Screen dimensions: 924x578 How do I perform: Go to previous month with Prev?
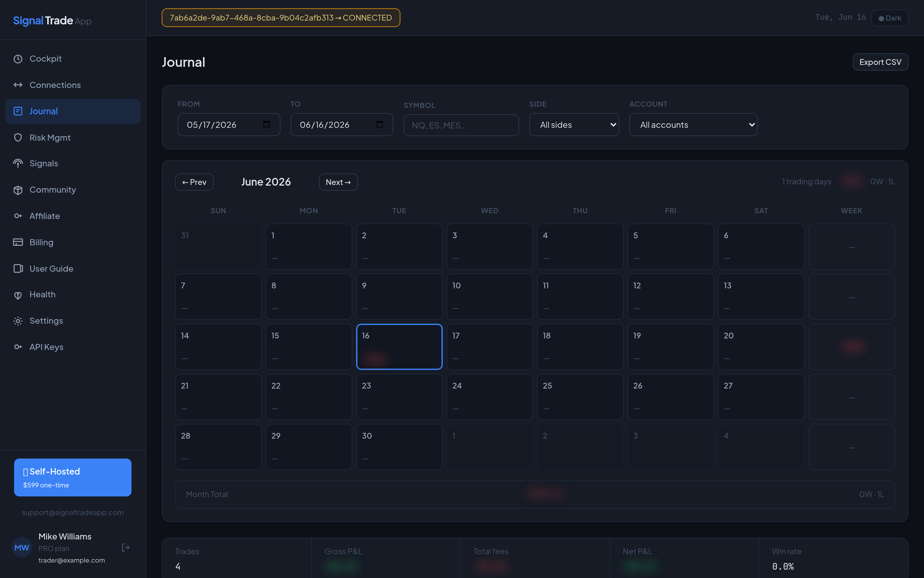pos(194,182)
